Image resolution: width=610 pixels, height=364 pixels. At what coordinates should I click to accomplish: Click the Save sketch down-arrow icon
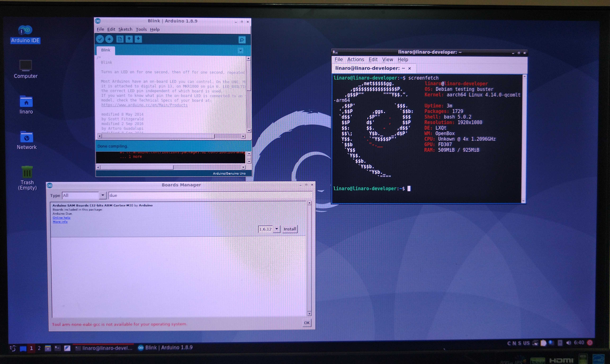click(x=138, y=39)
